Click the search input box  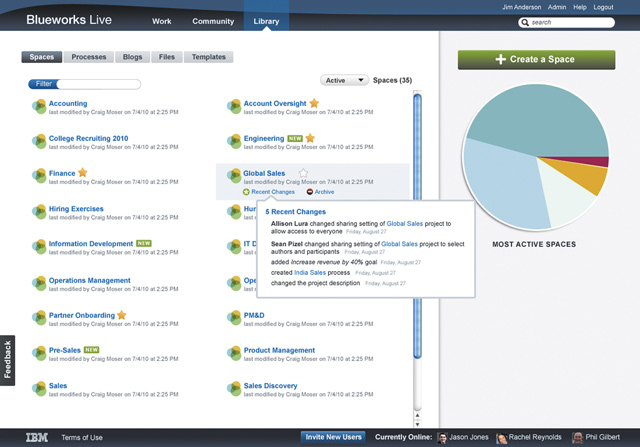(x=567, y=22)
